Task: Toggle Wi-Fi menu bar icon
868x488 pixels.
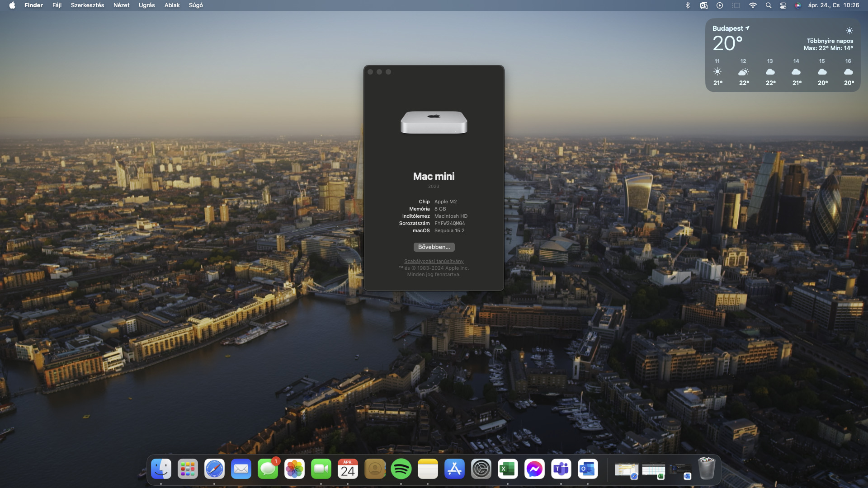Action: click(753, 5)
